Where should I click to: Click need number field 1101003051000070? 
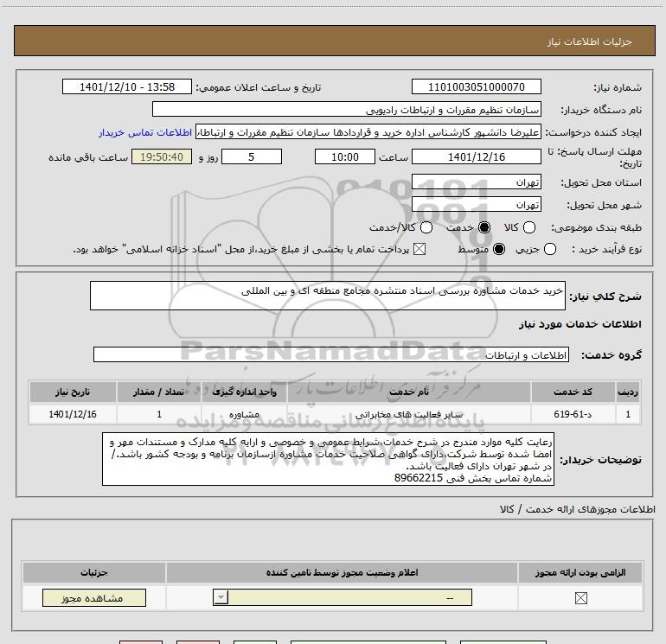[476, 86]
